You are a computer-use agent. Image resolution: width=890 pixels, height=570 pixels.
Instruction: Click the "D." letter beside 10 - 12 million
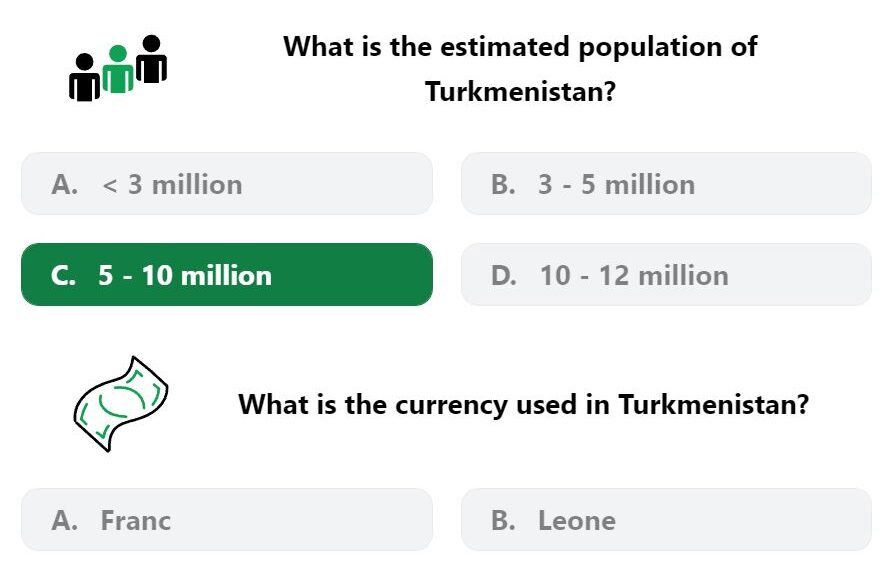point(504,275)
